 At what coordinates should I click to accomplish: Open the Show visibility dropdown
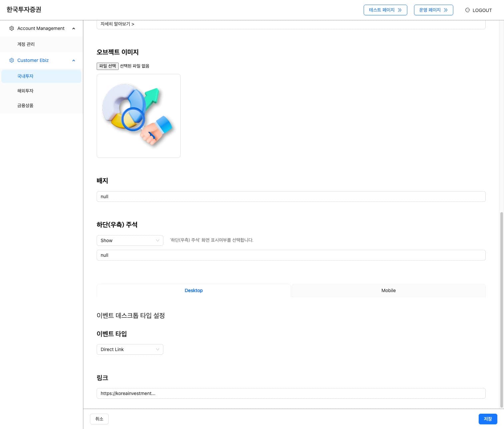coord(130,240)
